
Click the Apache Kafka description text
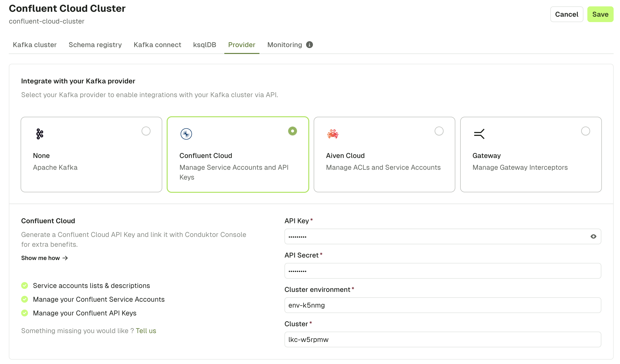point(55,168)
